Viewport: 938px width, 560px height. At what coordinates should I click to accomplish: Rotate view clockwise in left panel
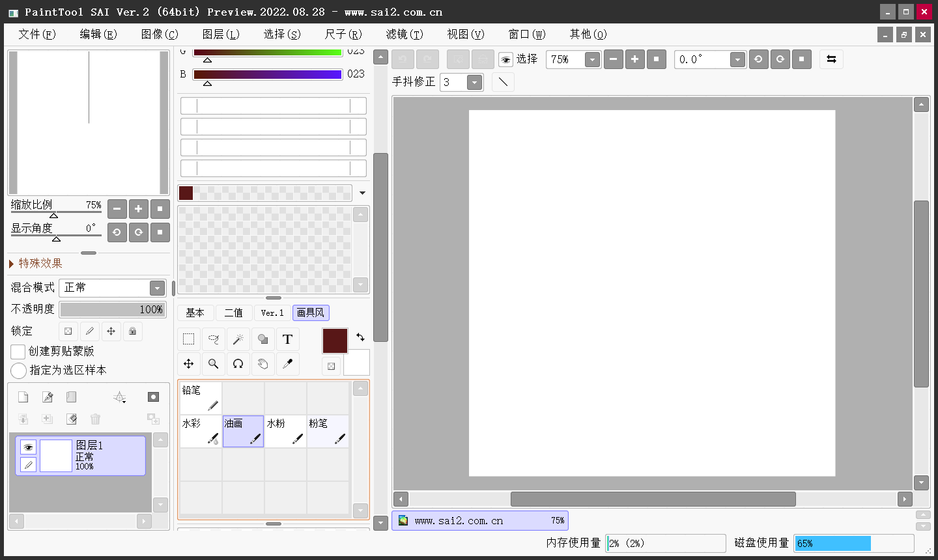coord(138,232)
